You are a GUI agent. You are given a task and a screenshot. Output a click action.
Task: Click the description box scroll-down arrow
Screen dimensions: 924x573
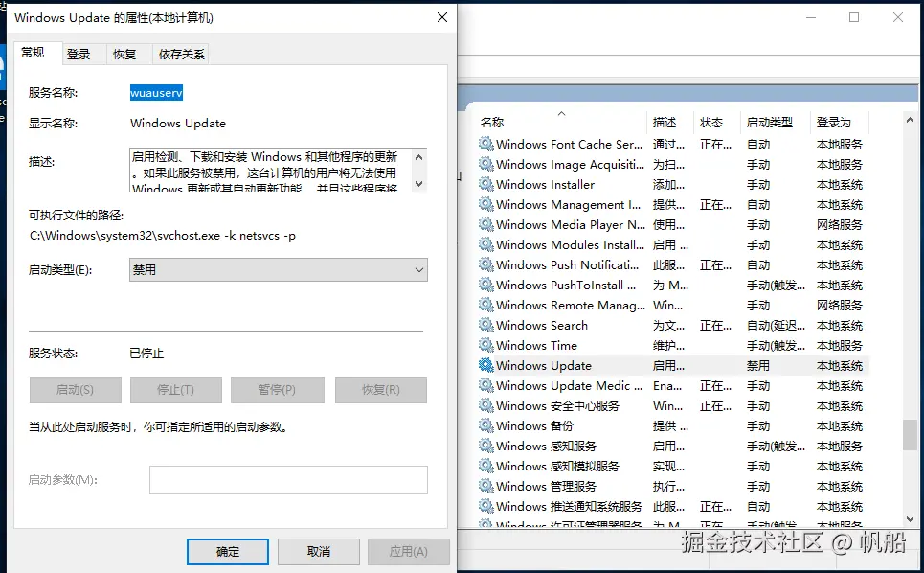419,183
